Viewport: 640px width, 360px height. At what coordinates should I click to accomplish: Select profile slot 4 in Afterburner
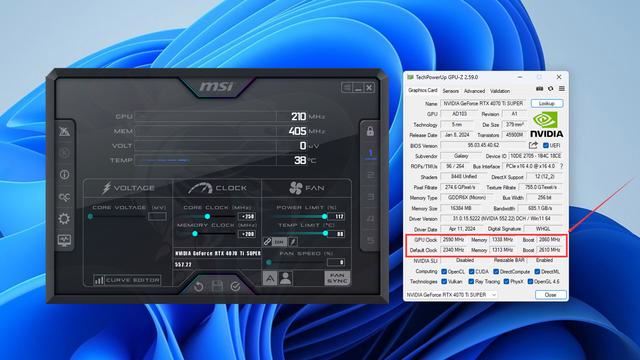coord(370,219)
